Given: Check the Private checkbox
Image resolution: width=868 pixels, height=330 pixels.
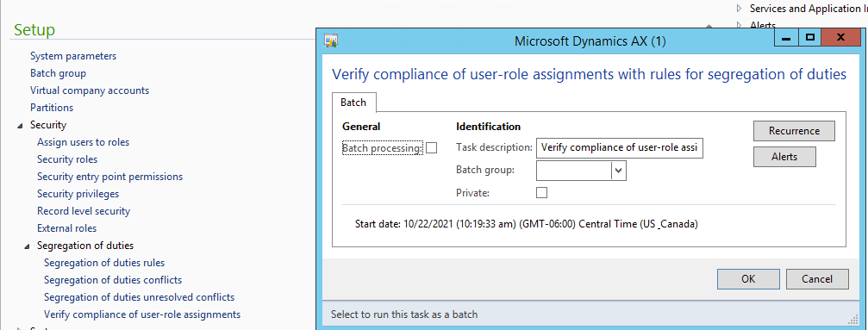Looking at the screenshot, I should (542, 193).
